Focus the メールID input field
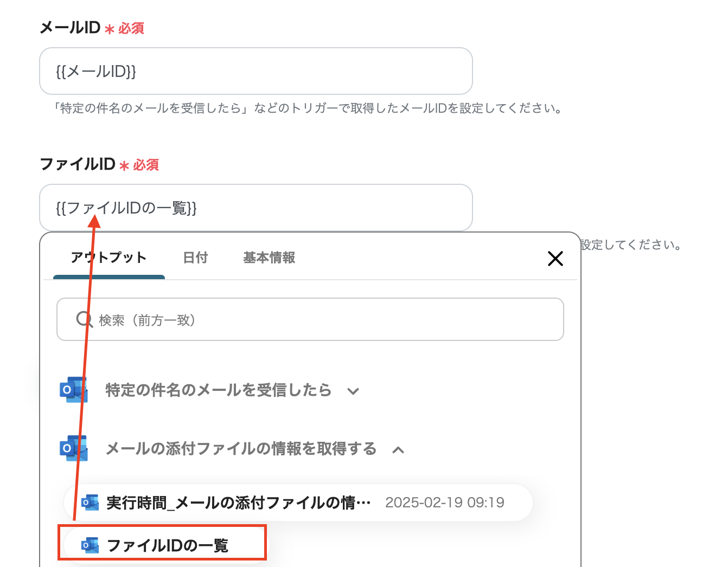Viewport: 728px width, 567px height. [x=256, y=71]
